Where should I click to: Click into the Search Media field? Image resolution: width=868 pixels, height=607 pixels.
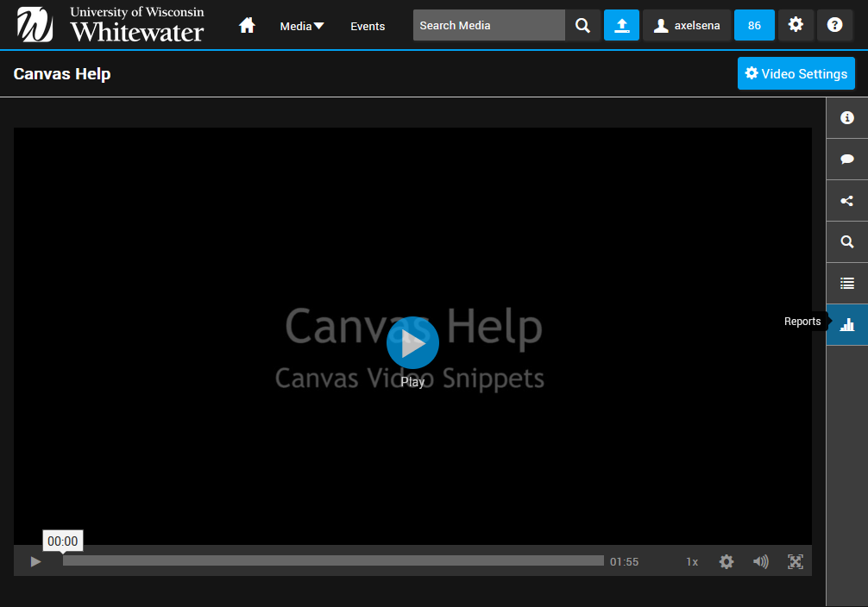pos(489,25)
